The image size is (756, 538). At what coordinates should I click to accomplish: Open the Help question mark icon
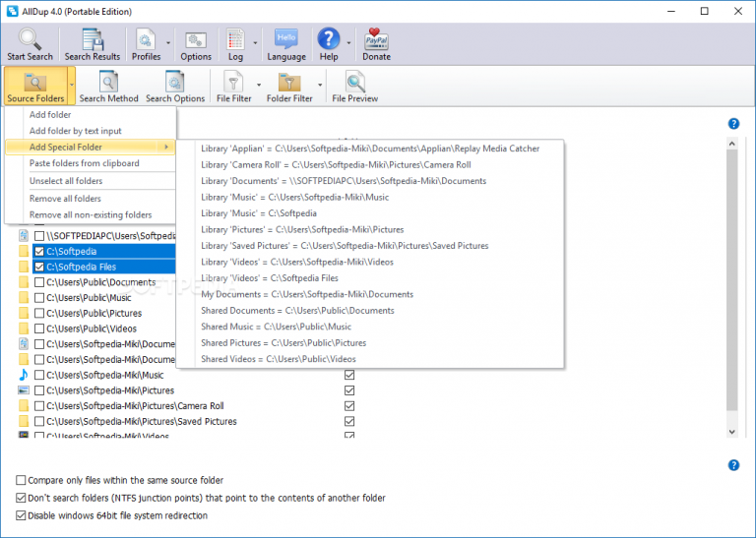(329, 38)
